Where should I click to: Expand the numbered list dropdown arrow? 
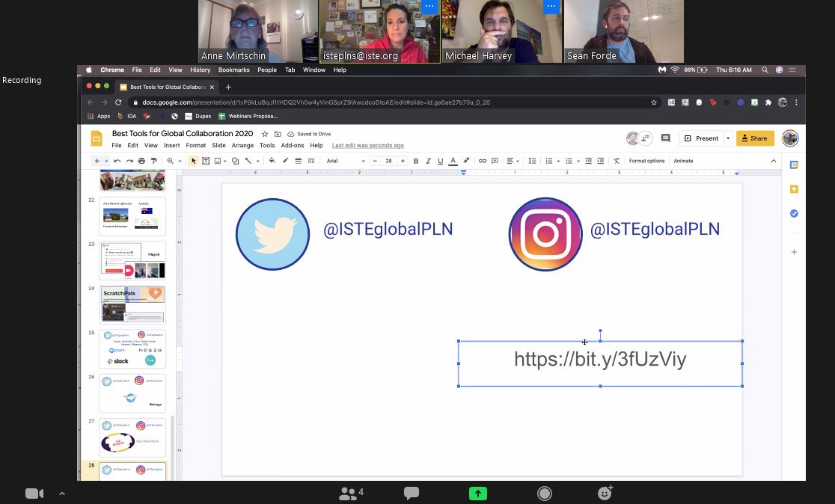click(558, 161)
